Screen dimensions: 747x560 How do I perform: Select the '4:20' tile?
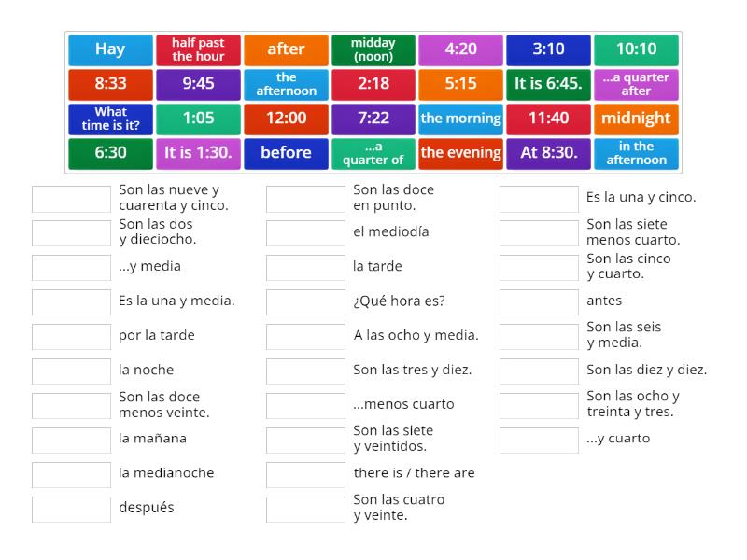(460, 49)
